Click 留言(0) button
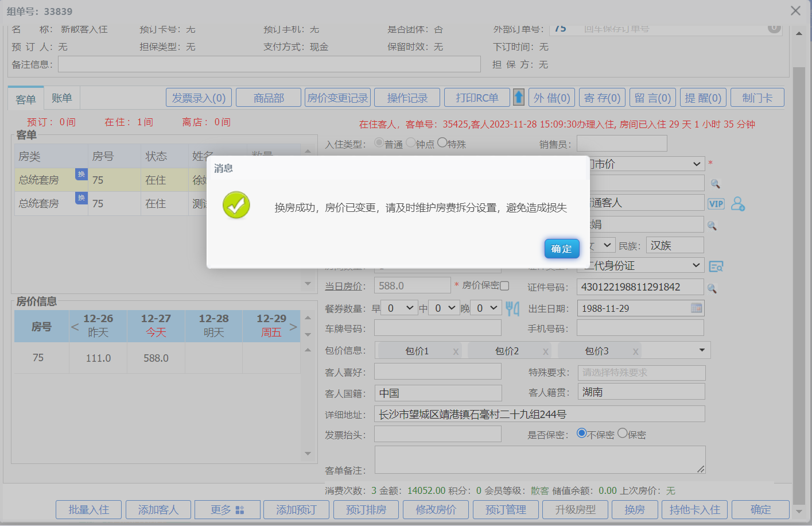The width and height of the screenshot is (812, 526). (x=653, y=98)
